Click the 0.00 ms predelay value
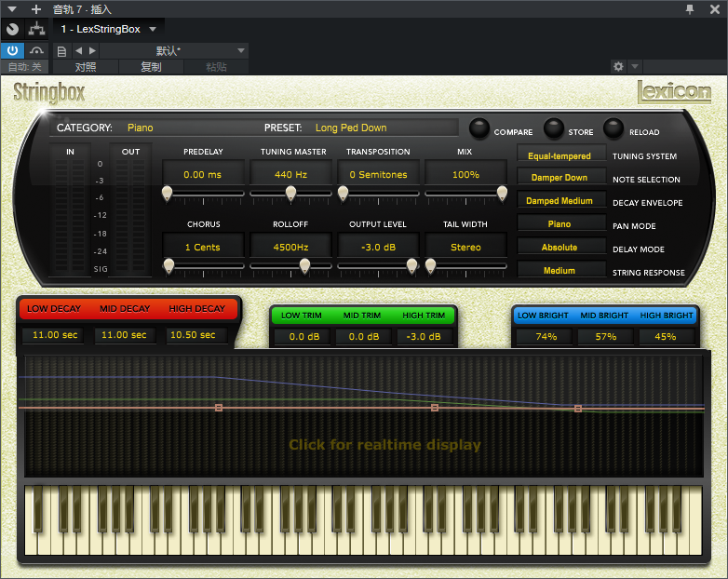 click(x=202, y=175)
